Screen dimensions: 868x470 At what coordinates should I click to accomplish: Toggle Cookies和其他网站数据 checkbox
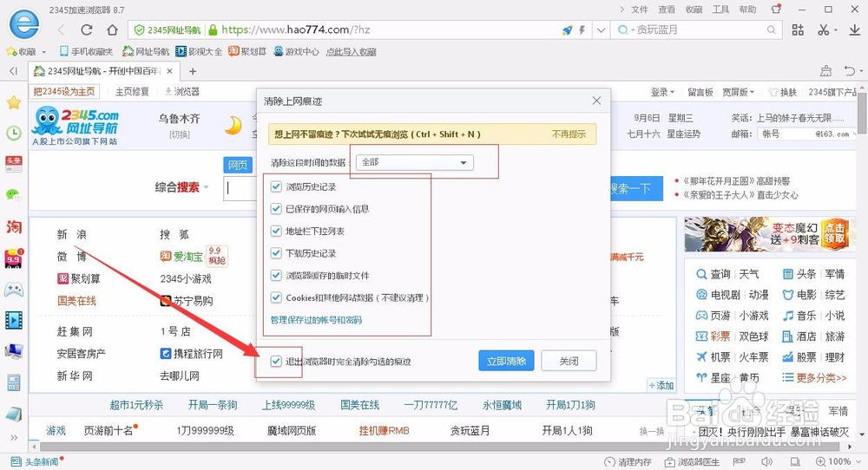tap(276, 297)
